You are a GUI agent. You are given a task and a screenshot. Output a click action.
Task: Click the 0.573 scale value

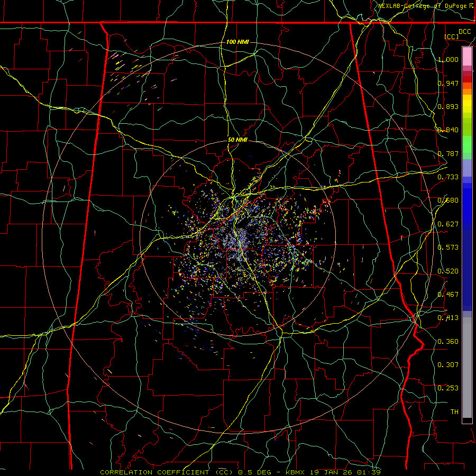[448, 248]
